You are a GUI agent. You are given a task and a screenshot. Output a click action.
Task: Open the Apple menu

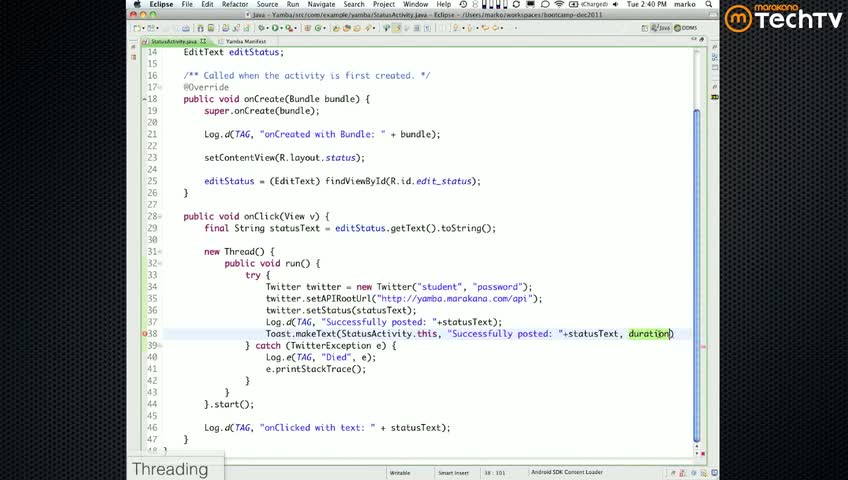pyautogui.click(x=137, y=4)
